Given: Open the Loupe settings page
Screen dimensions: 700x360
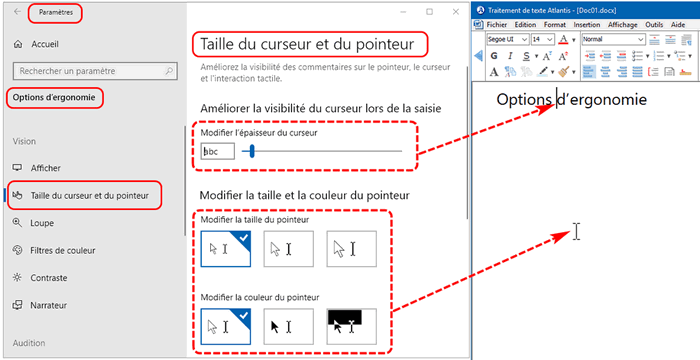Looking at the screenshot, I should click(42, 223).
